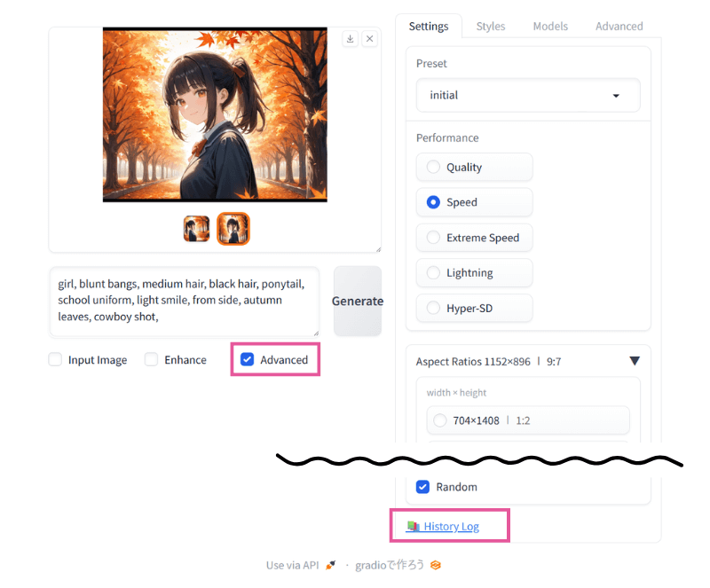Select the second highlighted gallery thumbnail
Screen dimensions: 710x588
coord(233,229)
